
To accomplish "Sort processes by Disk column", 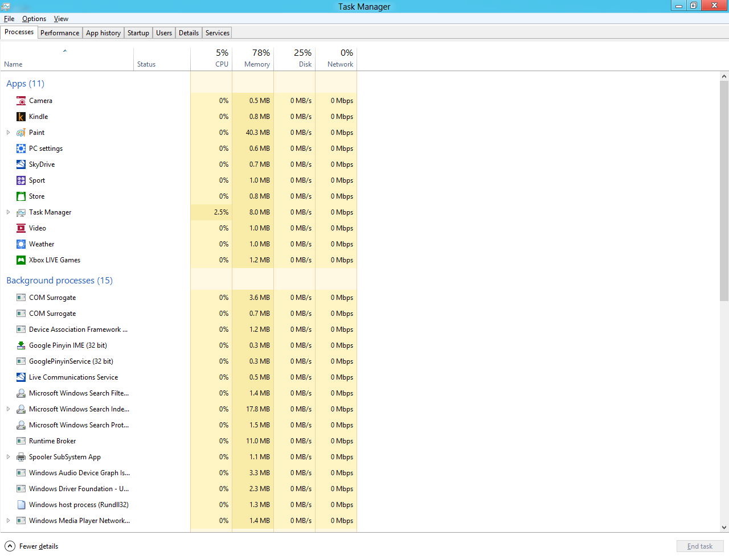I will pos(294,59).
